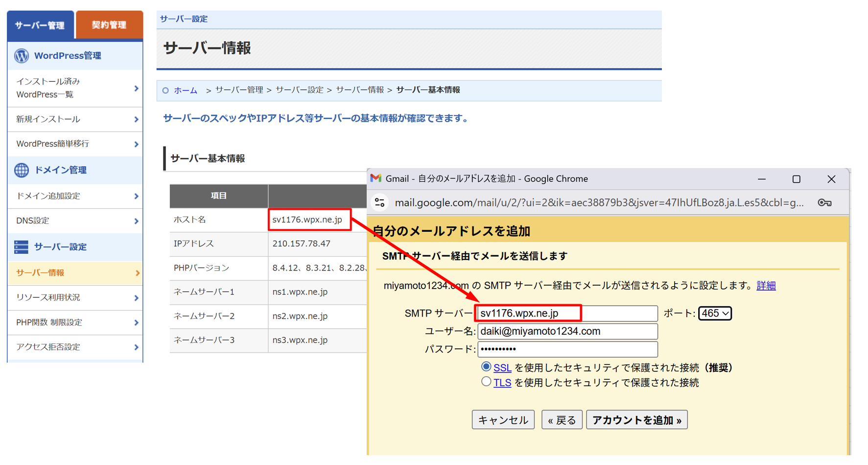This screenshot has width=868, height=465.
Task: Click the WordPress logo icon in sidebar
Action: coord(22,56)
